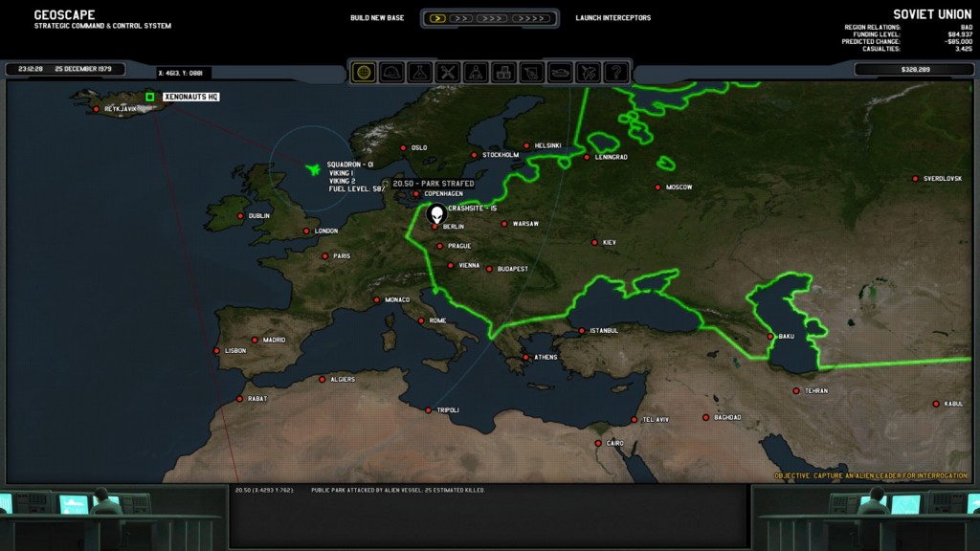Click the Squadron - 01 label text

point(350,165)
